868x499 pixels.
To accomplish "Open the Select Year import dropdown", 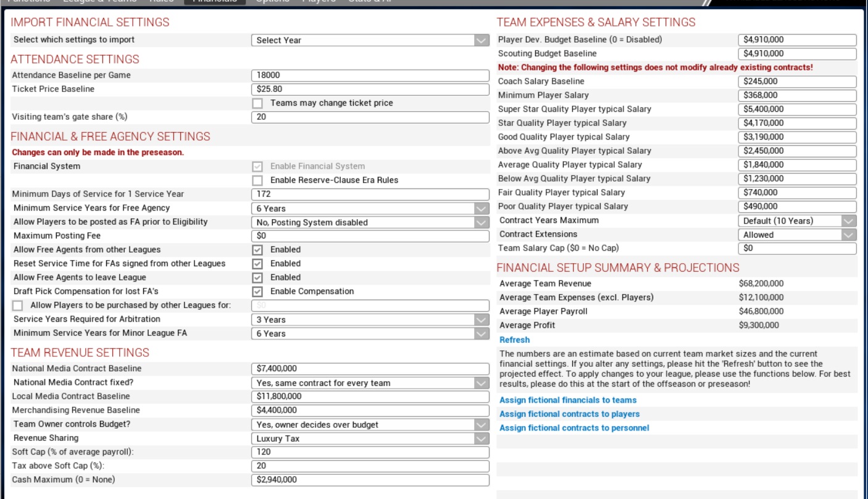I will [x=370, y=40].
